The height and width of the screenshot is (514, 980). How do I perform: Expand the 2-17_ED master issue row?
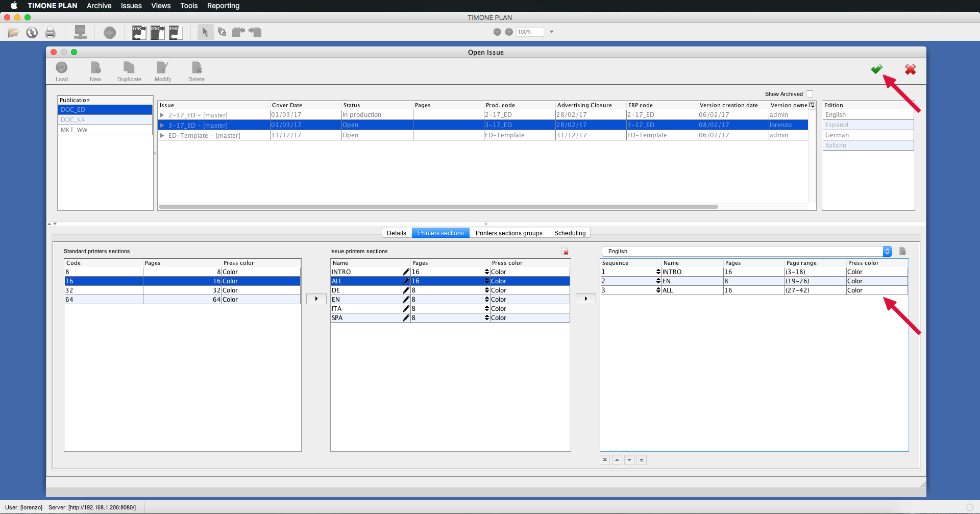[x=162, y=115]
